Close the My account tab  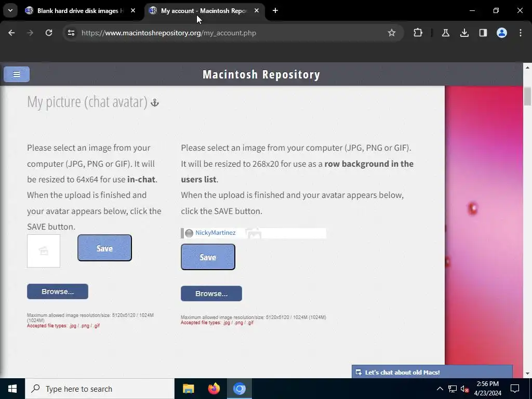(257, 11)
